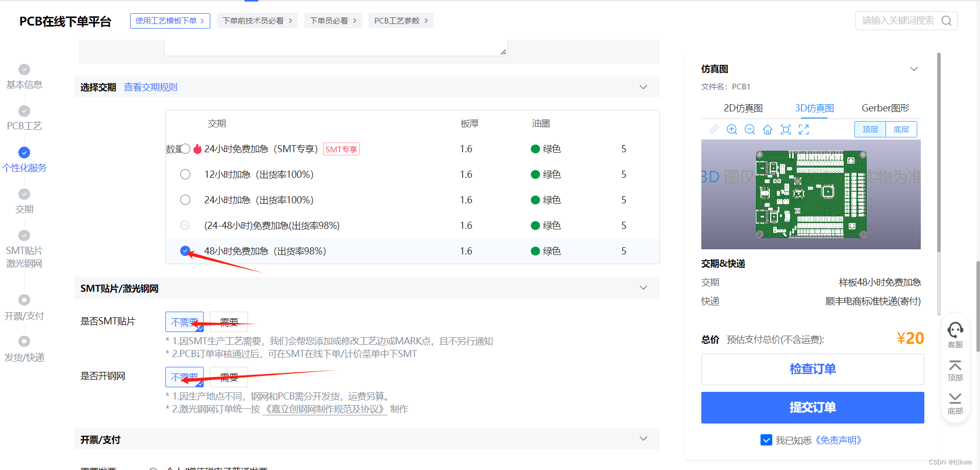This screenshot has width=980, height=470.
Task: Click green ink swatch in 12小时加急 row
Action: tap(535, 174)
